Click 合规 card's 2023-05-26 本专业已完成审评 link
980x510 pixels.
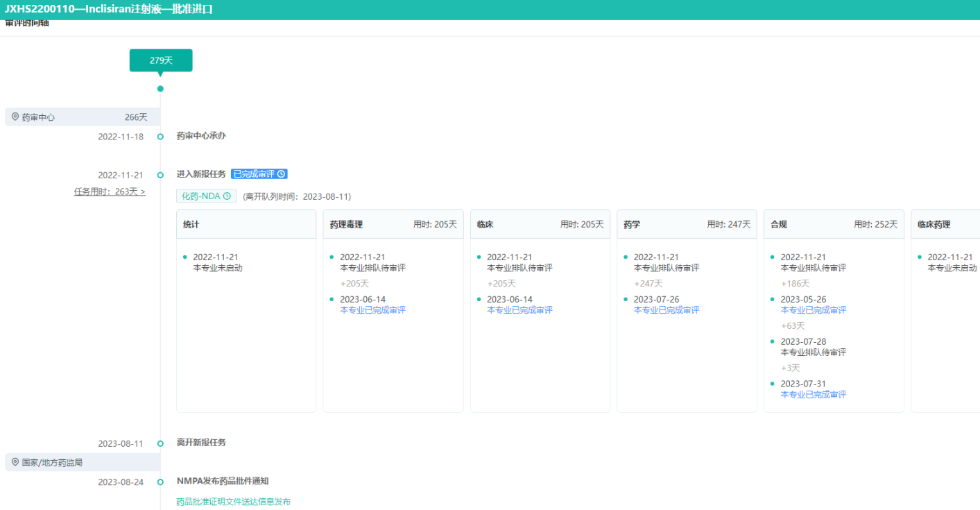813,310
